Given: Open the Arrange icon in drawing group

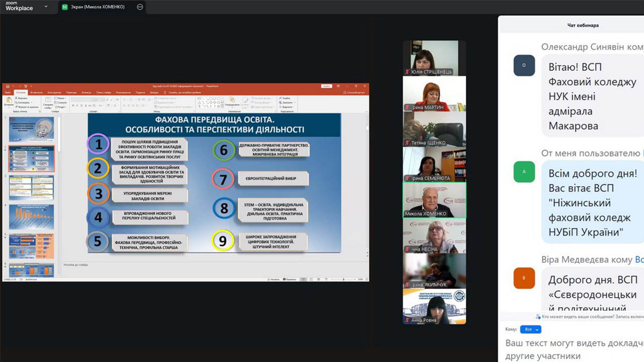Looking at the screenshot, I should click(x=232, y=102).
